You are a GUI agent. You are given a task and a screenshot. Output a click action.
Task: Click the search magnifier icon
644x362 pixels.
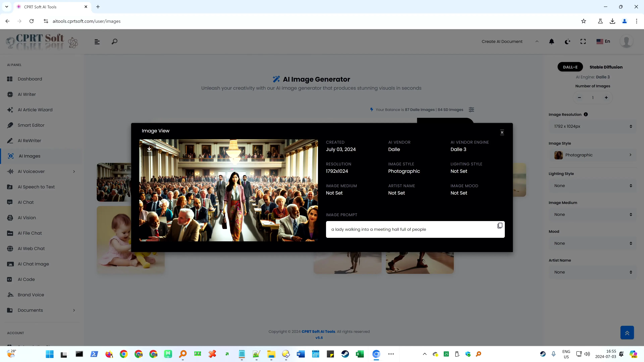click(115, 42)
